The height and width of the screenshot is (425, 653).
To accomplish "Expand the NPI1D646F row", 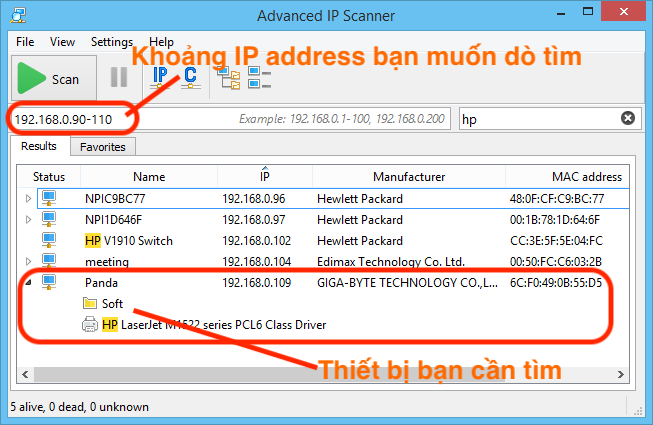I will [x=28, y=219].
